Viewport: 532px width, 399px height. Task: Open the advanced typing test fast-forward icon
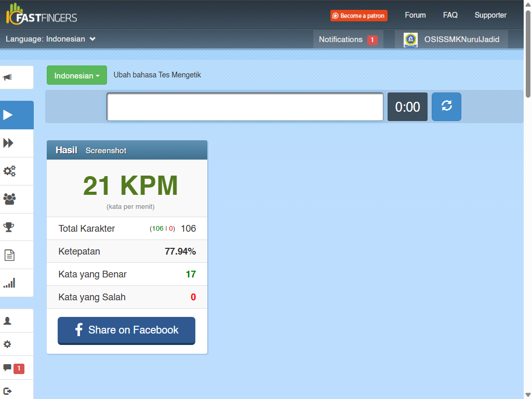[9, 143]
